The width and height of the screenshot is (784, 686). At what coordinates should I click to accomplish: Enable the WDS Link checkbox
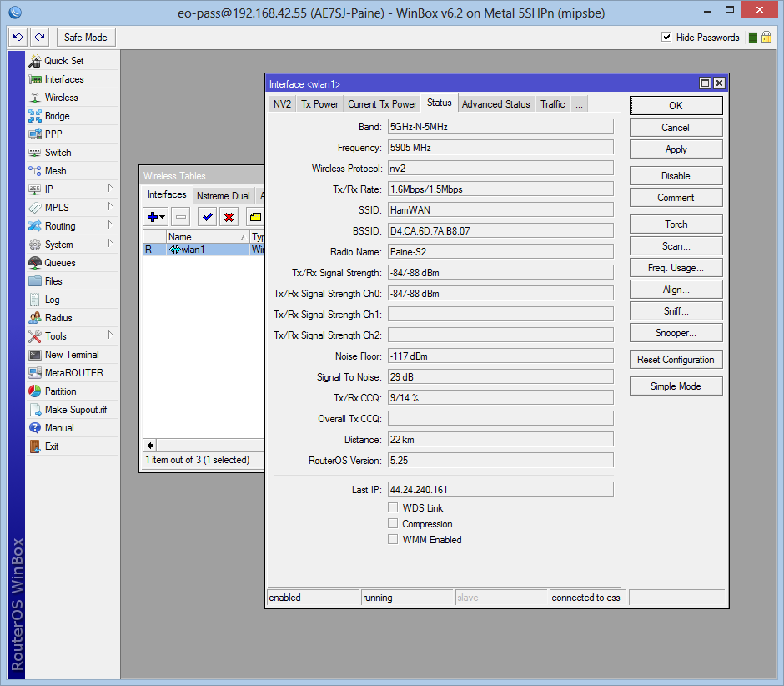pos(393,508)
